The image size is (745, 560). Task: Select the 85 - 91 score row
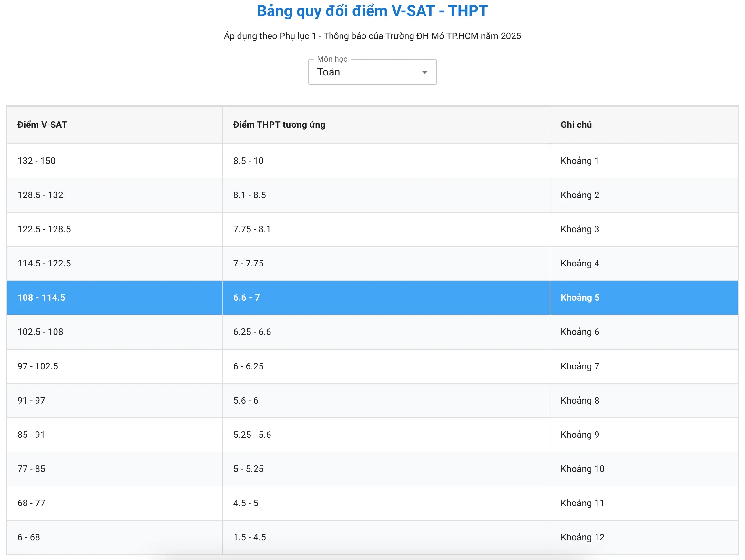click(31, 435)
